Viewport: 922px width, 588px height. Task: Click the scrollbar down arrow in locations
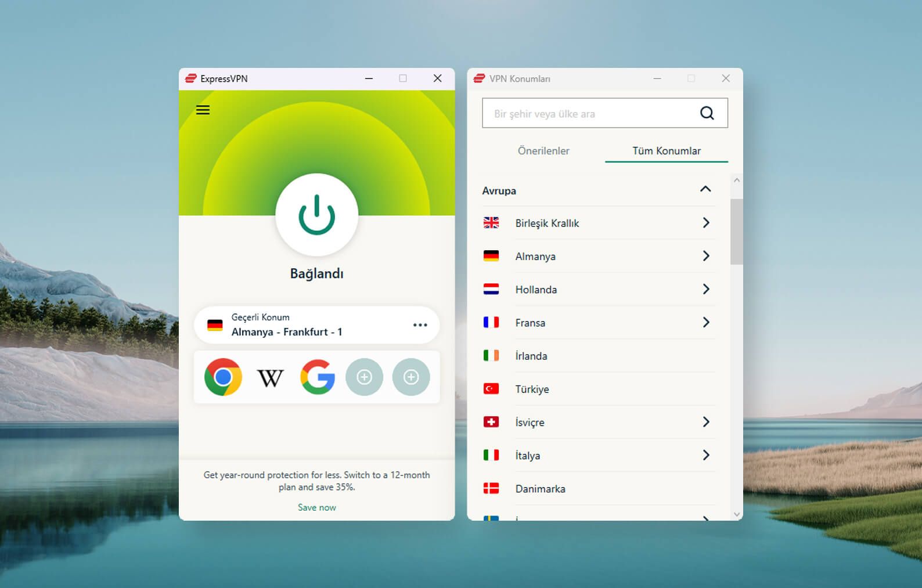[737, 514]
